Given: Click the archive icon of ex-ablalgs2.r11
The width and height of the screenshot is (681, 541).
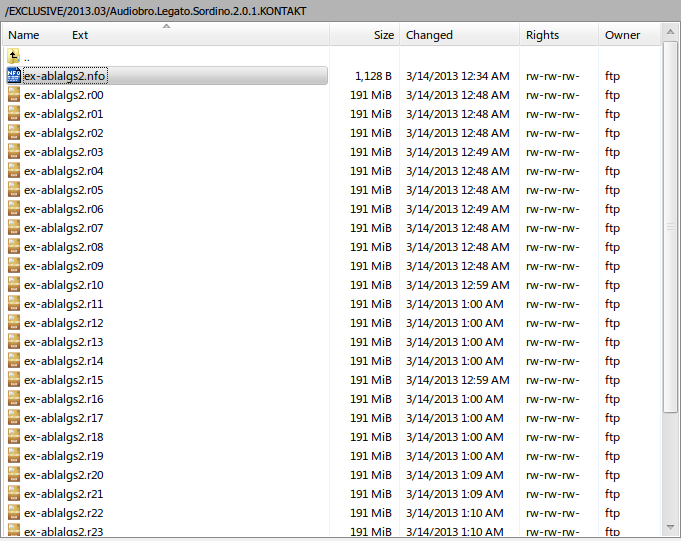Looking at the screenshot, I should coord(13,304).
